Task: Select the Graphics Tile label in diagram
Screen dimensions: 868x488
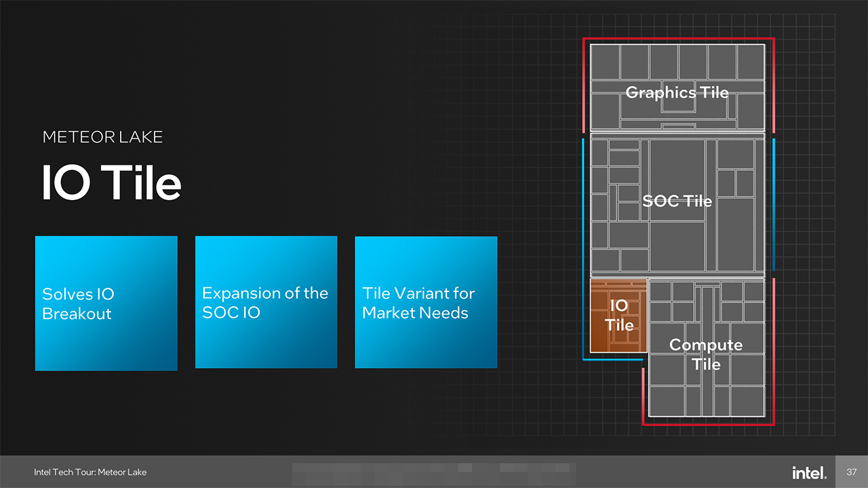Action: tap(677, 92)
